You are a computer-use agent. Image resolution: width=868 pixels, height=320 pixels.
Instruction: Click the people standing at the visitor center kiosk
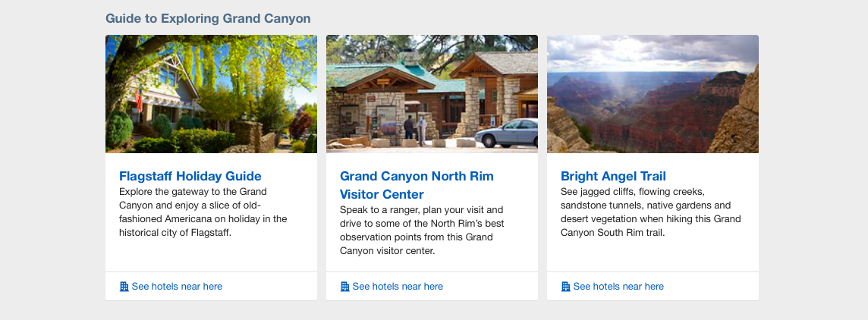(x=414, y=128)
